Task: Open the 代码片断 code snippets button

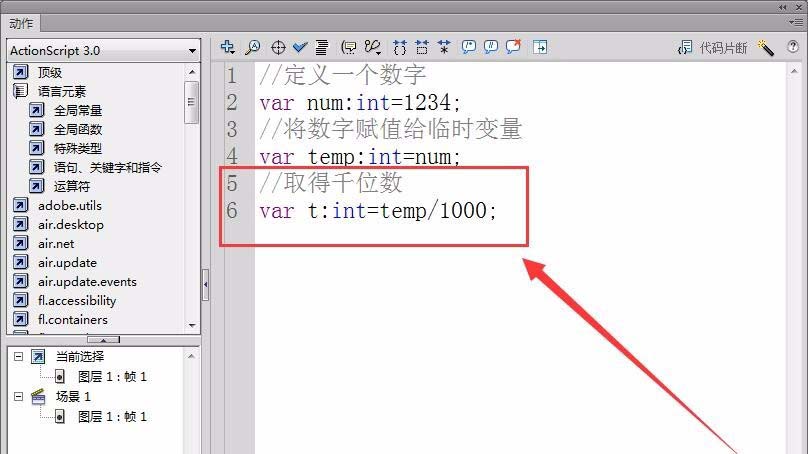Action: pyautogui.click(x=713, y=48)
